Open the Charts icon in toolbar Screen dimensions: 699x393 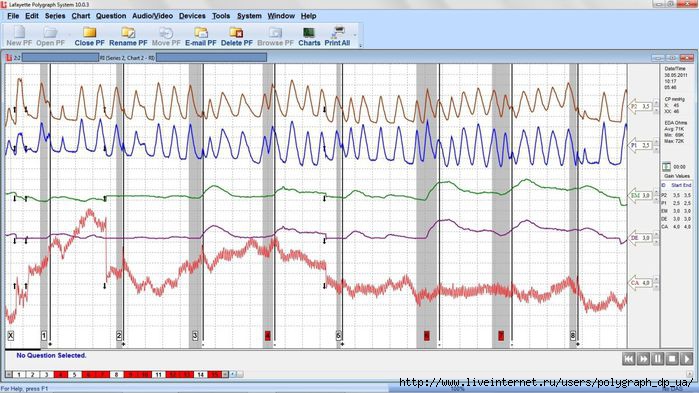click(x=309, y=33)
